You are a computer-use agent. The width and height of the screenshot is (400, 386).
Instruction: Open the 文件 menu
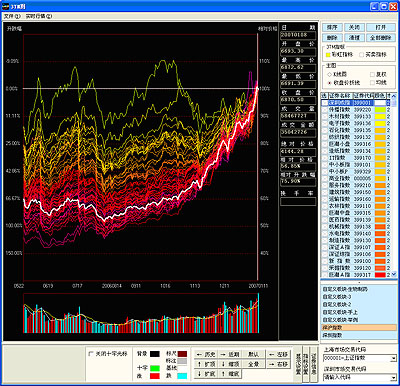pos(12,16)
